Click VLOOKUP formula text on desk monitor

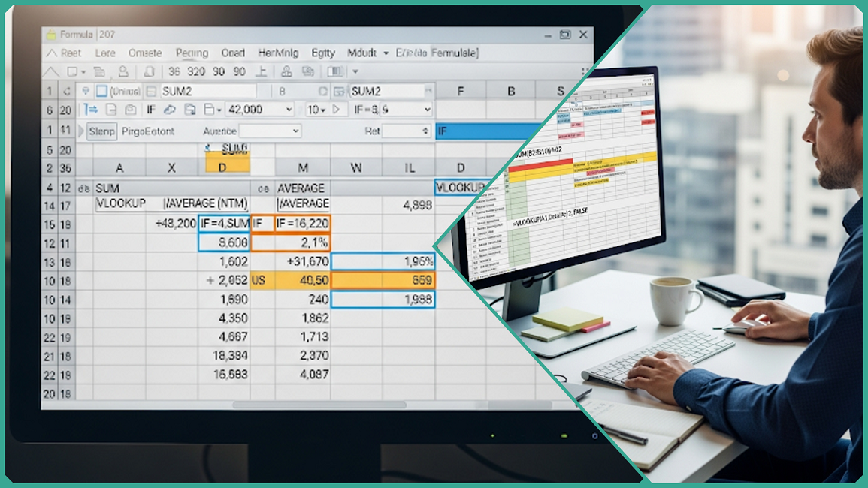tap(551, 218)
